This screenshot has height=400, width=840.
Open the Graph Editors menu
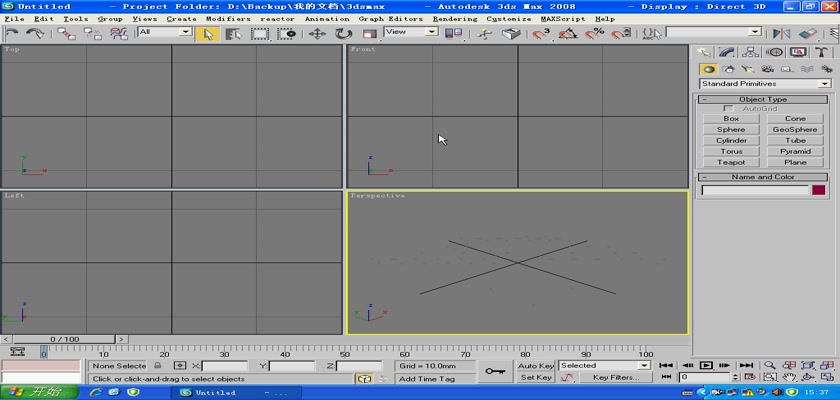tap(391, 19)
